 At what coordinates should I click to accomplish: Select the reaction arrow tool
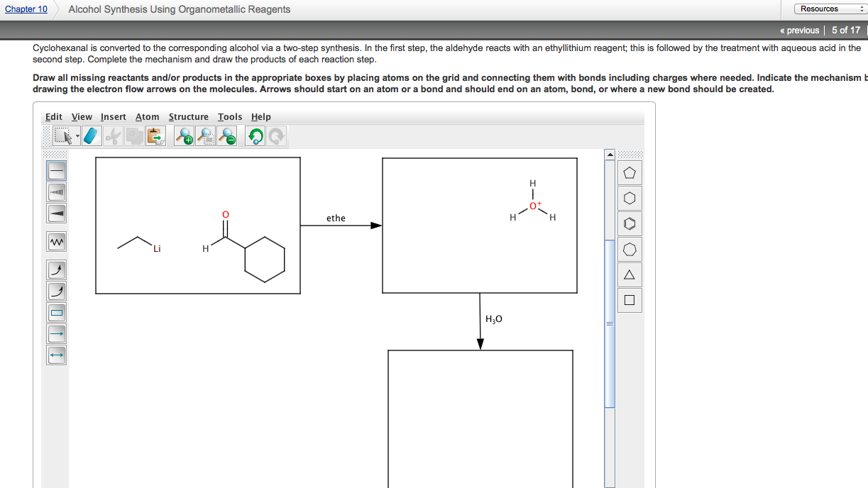click(x=56, y=333)
